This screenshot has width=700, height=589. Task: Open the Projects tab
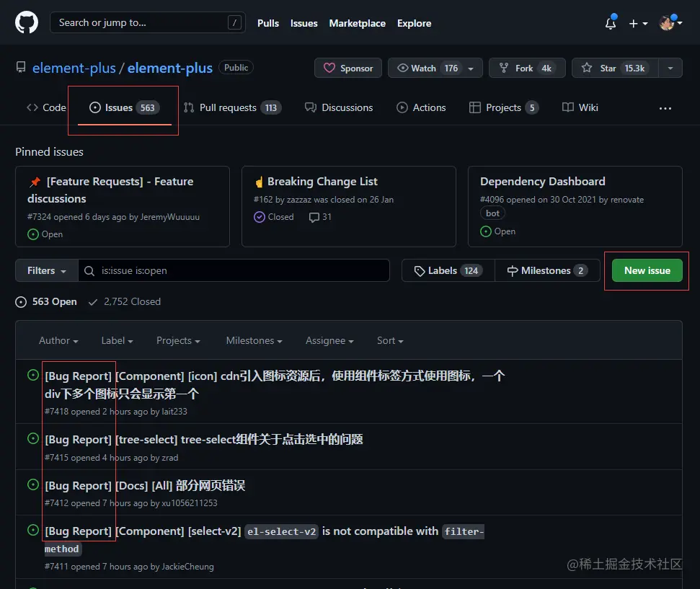(x=504, y=107)
